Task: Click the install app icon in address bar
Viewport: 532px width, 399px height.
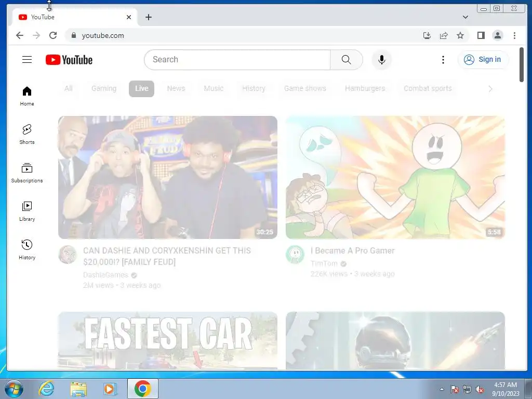Action: (x=427, y=35)
